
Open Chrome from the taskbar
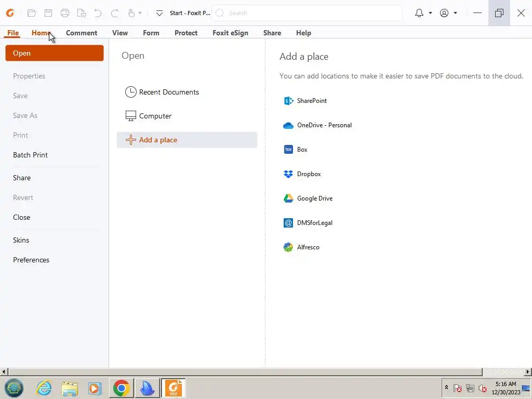tap(122, 388)
